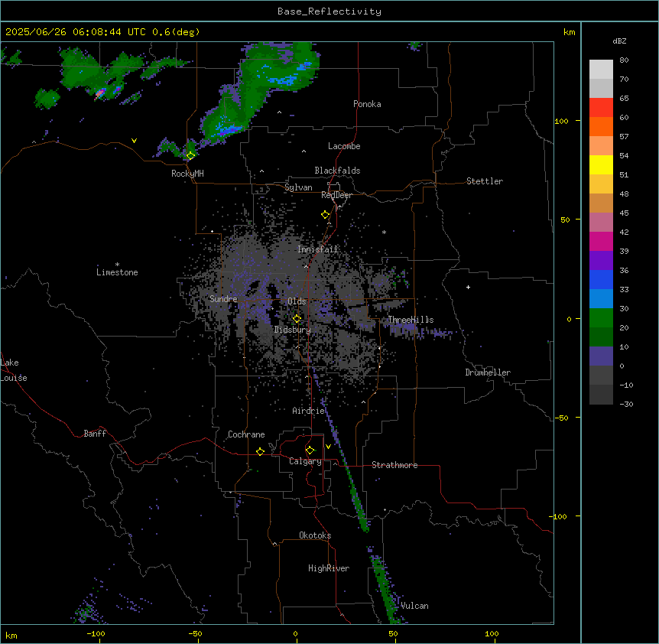Select the Airdrie label

click(309, 411)
